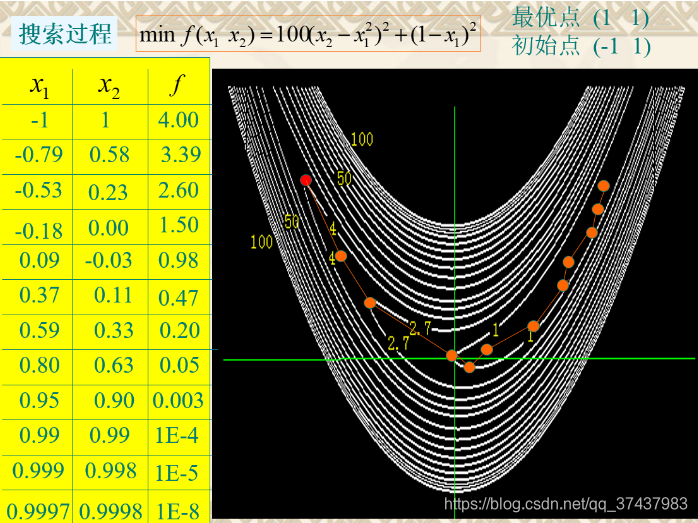Select the f value 2.60
The image size is (698, 523).
178,190
